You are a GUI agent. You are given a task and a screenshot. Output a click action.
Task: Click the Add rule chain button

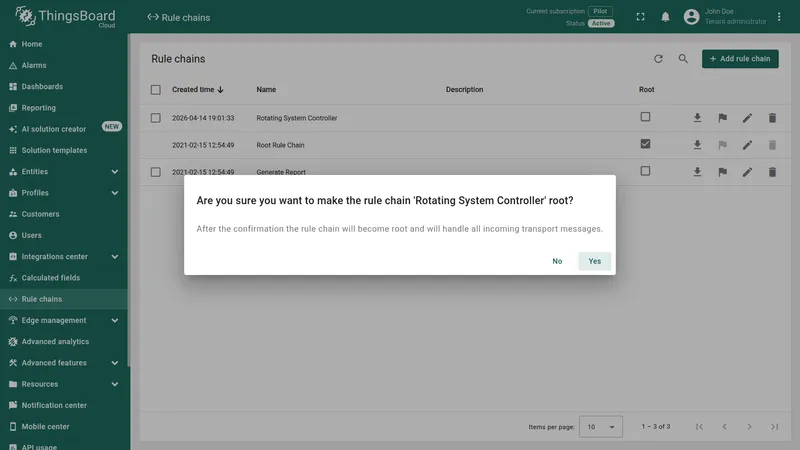click(x=740, y=59)
